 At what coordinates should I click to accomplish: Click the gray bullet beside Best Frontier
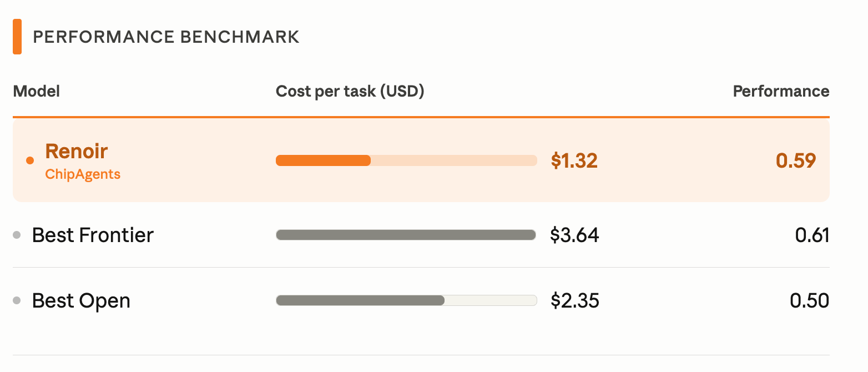17,235
